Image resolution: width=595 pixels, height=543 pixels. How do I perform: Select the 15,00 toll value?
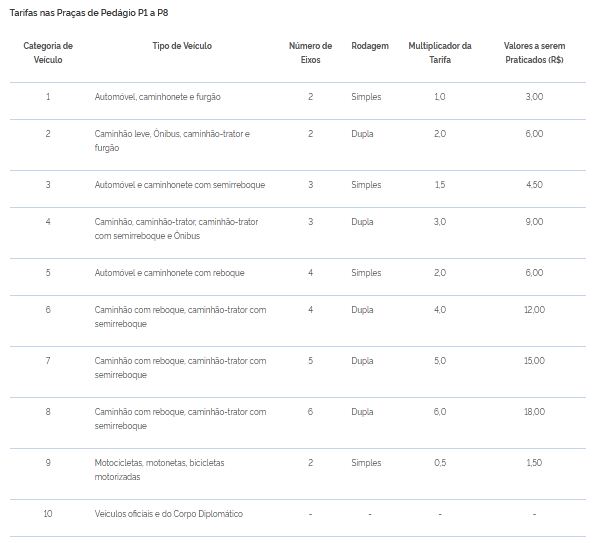pos(534,360)
